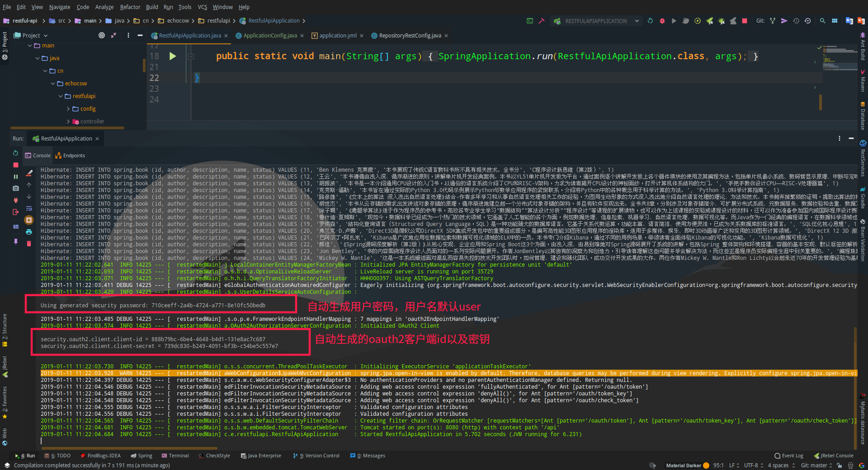Open the Refactor menu

(130, 7)
